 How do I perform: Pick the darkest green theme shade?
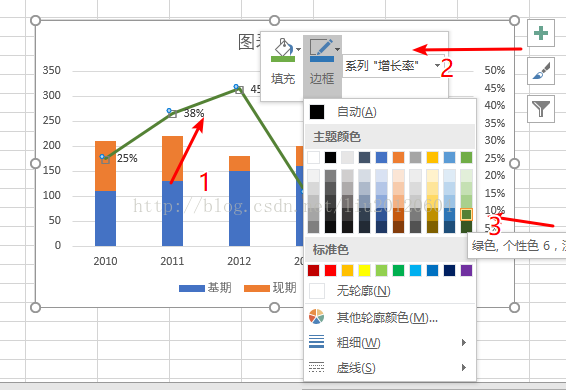(x=466, y=227)
